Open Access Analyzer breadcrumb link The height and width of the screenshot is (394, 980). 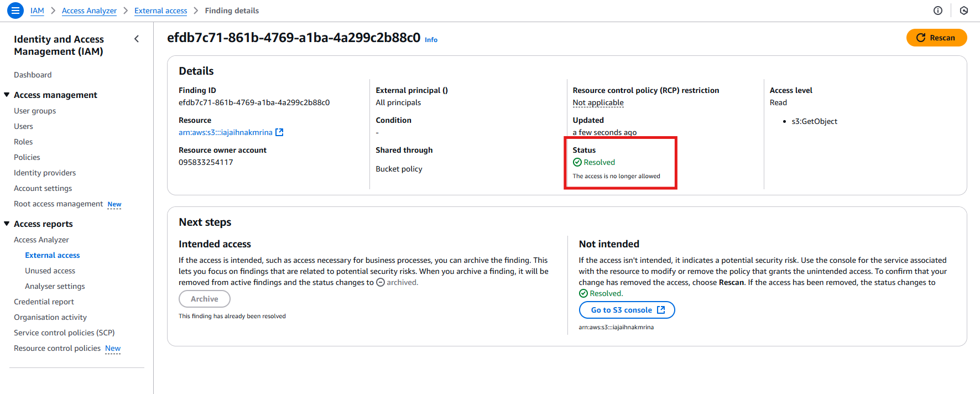coord(89,11)
